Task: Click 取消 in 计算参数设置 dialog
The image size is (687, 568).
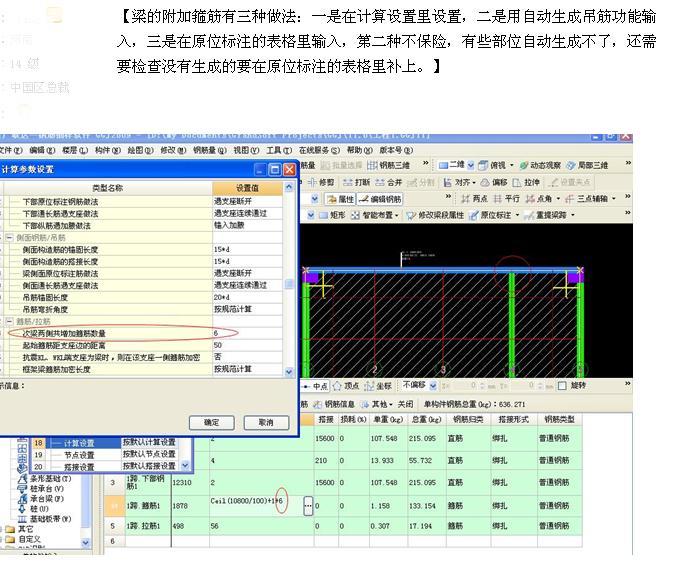Action: [266, 422]
